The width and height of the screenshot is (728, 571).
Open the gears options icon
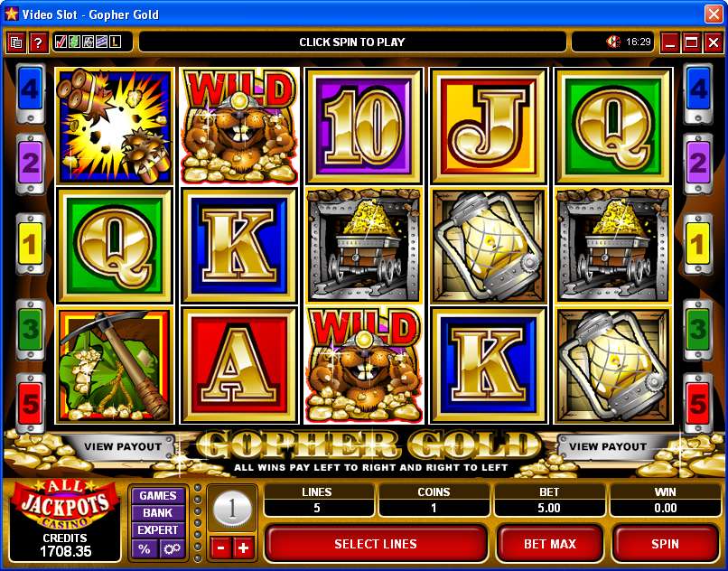[x=172, y=549]
